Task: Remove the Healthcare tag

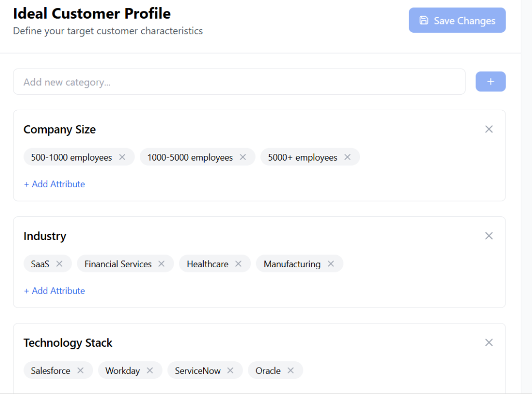Action: [x=238, y=264]
